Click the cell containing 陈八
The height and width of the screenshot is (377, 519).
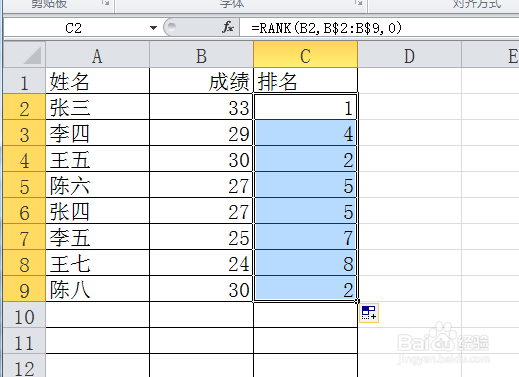click(x=97, y=289)
